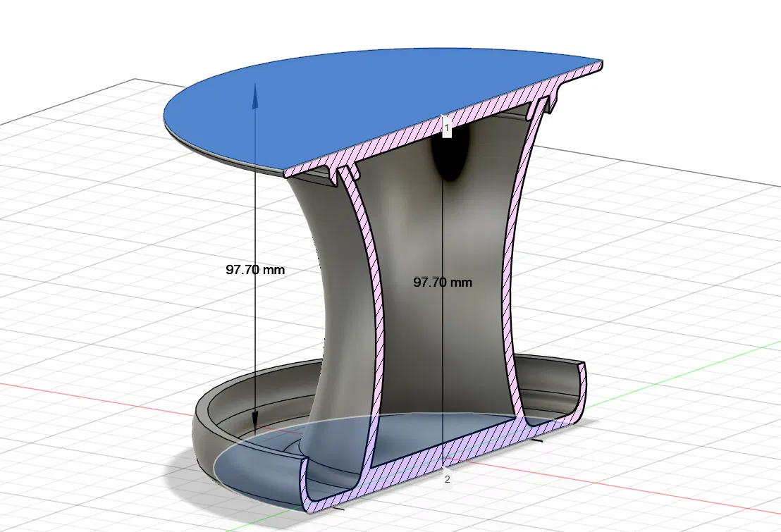
Task: Click the center 97.70 mm measurement label
Action: 442,283
